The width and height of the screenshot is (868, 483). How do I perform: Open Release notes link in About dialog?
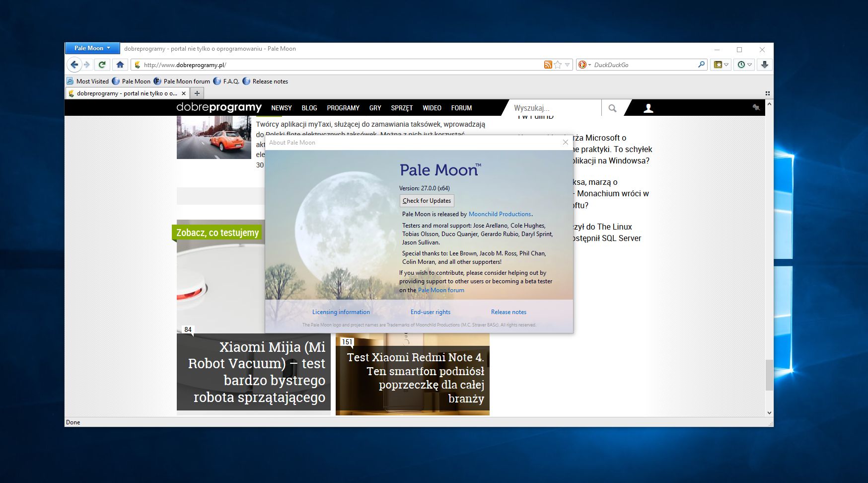click(509, 312)
